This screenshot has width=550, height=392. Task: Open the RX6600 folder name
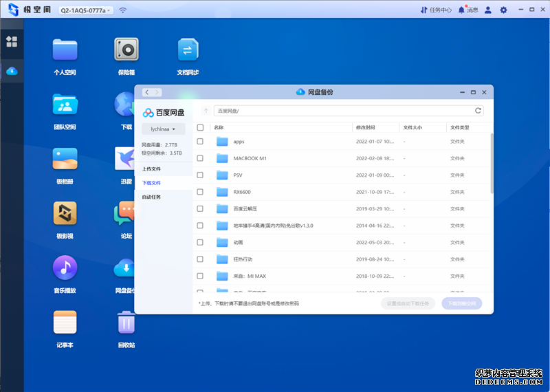(x=242, y=192)
